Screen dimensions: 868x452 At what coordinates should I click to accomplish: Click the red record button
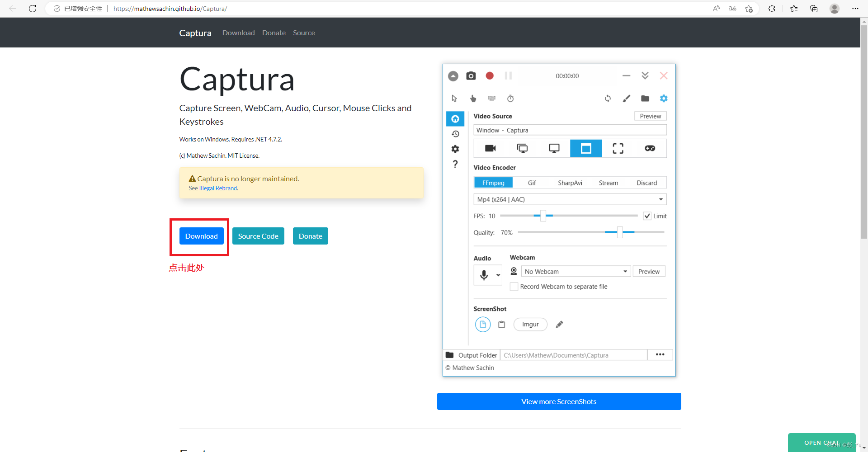[x=490, y=75]
